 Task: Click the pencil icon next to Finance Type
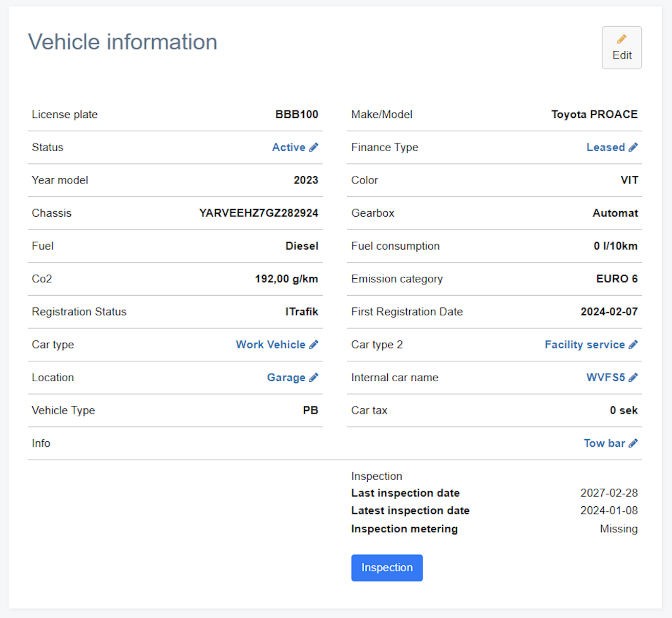pyautogui.click(x=634, y=147)
